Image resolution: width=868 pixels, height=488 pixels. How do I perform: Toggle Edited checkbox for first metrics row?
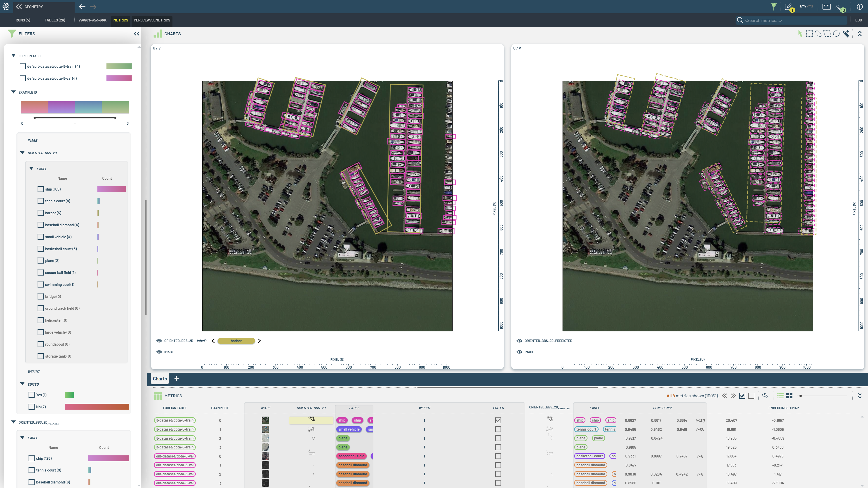pyautogui.click(x=498, y=420)
